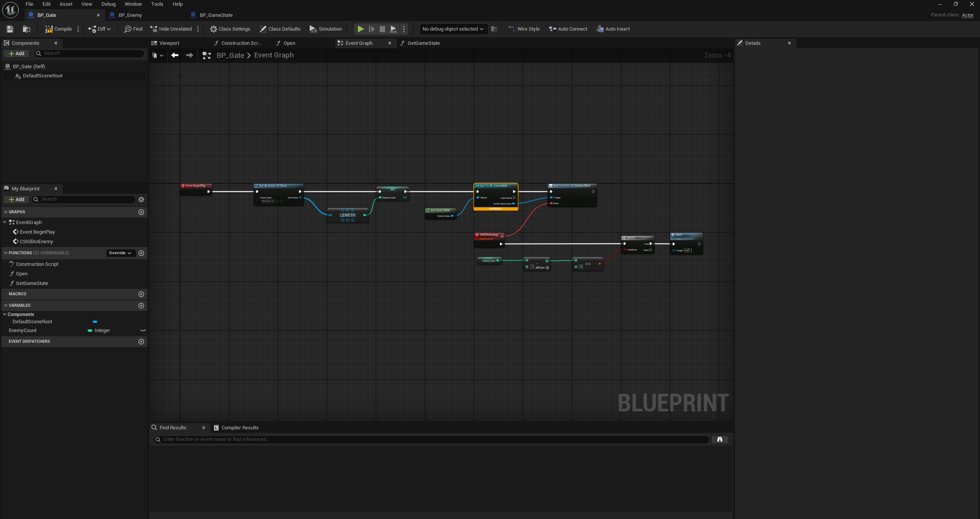The width and height of the screenshot is (980, 519).
Task: Save the blueprint with floppy icon
Action: pyautogui.click(x=10, y=29)
